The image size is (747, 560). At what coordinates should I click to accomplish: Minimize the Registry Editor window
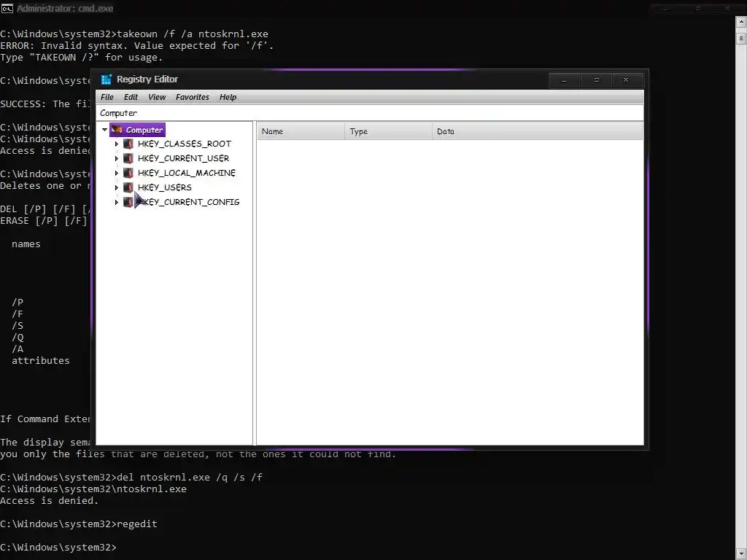[564, 80]
